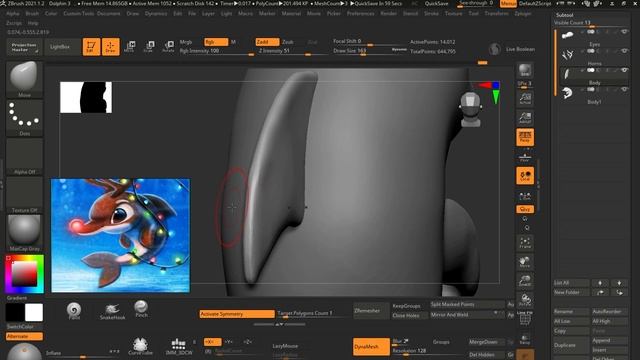640x360 pixels.
Task: Select the Pinch brush icon
Action: click(141, 309)
